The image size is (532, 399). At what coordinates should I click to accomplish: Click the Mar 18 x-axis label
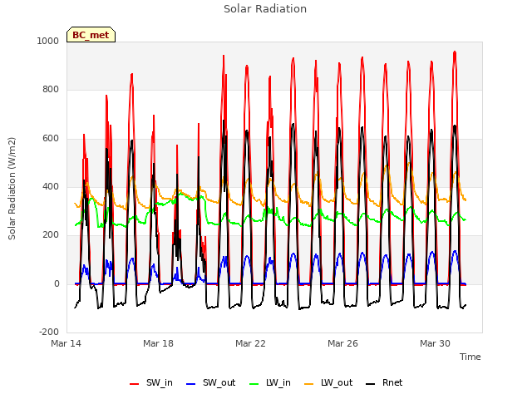(x=159, y=343)
